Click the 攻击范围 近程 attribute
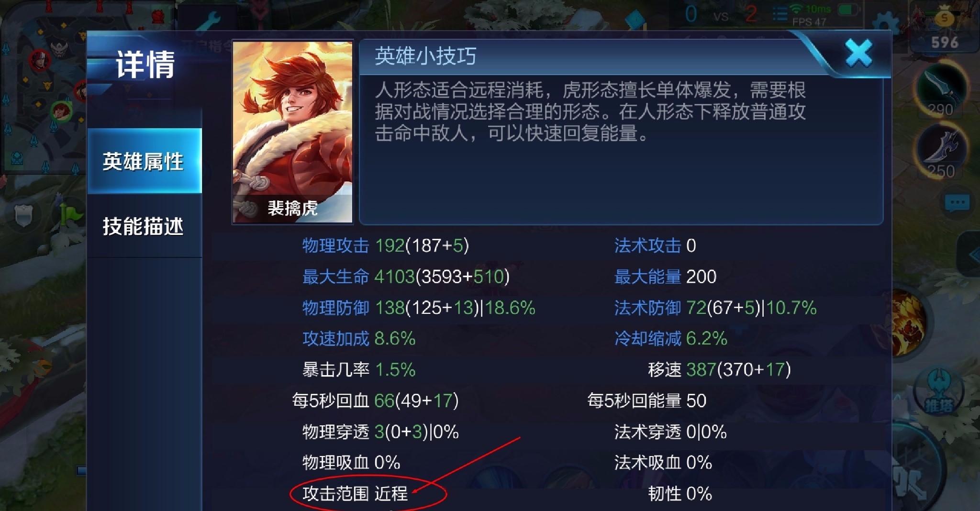 pyautogui.click(x=355, y=494)
